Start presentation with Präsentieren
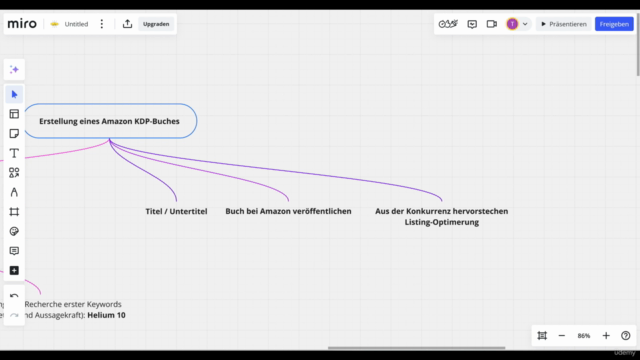The width and height of the screenshot is (640, 360). [x=564, y=24]
